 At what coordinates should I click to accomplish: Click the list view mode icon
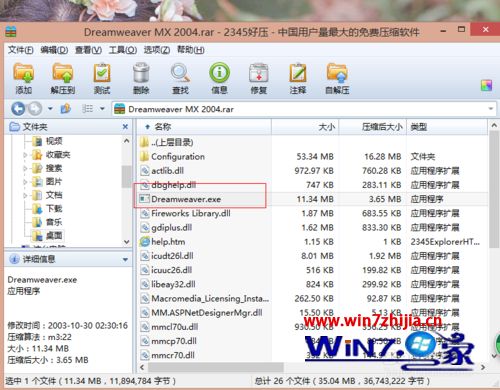coord(87,109)
